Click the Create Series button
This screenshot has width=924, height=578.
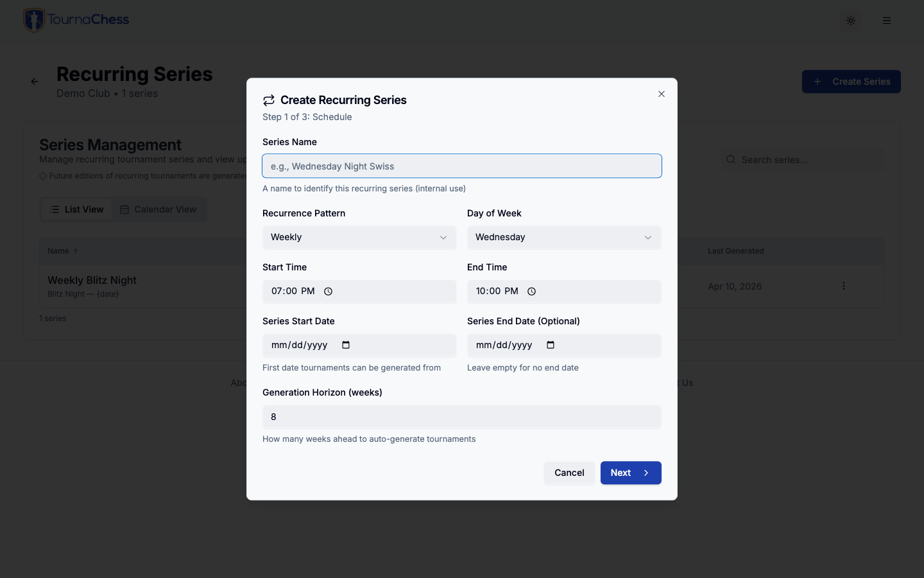point(851,82)
